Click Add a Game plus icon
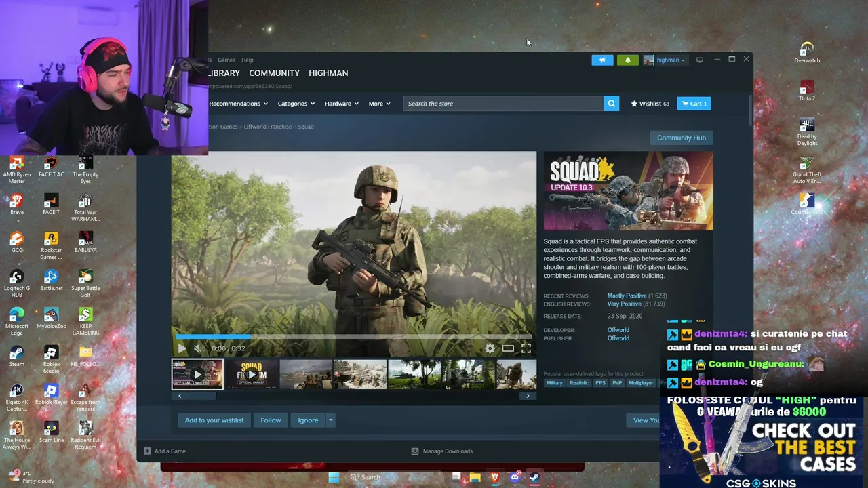 click(x=147, y=451)
